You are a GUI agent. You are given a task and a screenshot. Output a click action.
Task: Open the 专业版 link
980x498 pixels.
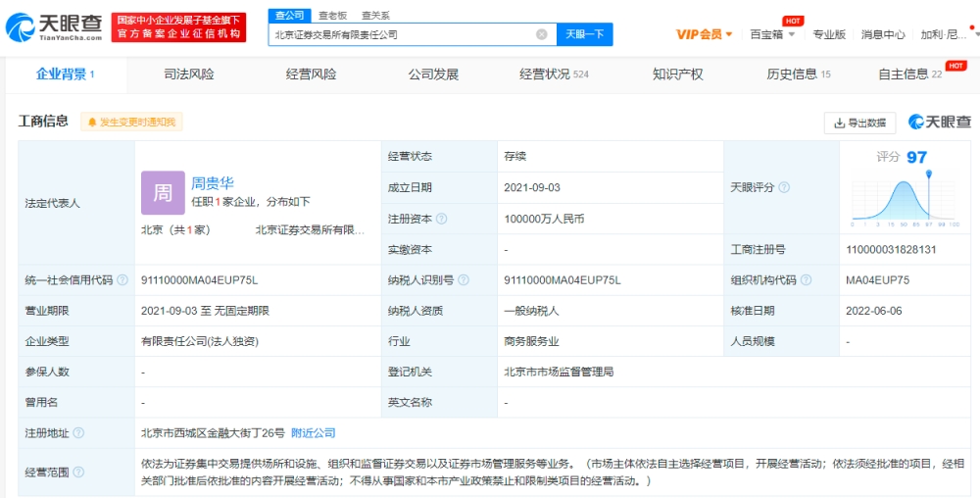click(x=829, y=34)
